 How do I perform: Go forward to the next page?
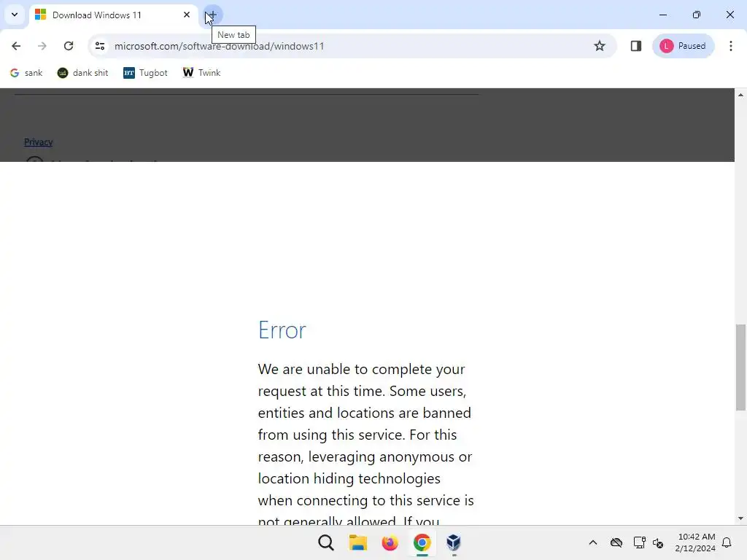pos(42,46)
